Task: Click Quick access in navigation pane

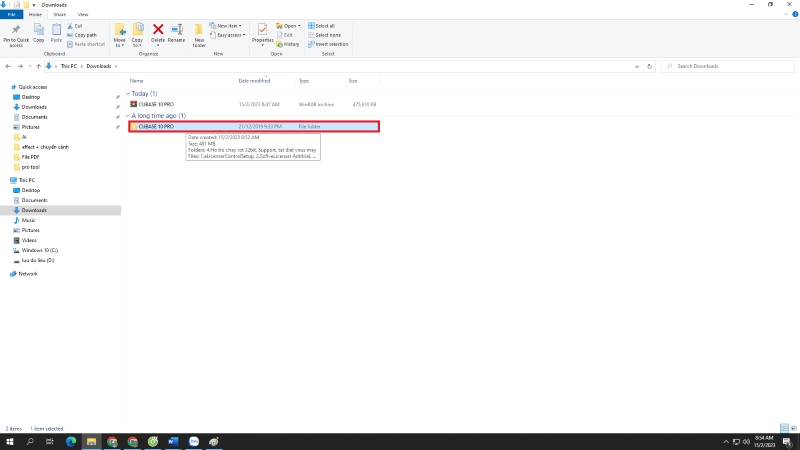Action: click(x=33, y=87)
